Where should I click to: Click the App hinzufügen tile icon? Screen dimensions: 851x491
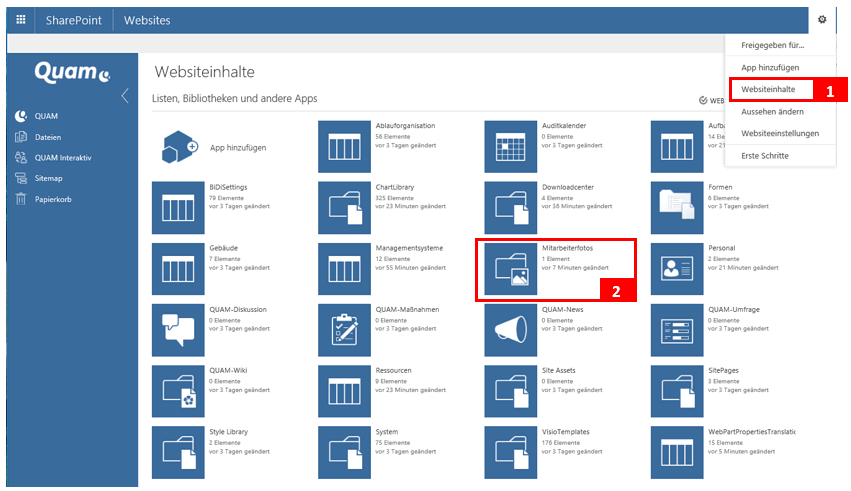pos(179,147)
